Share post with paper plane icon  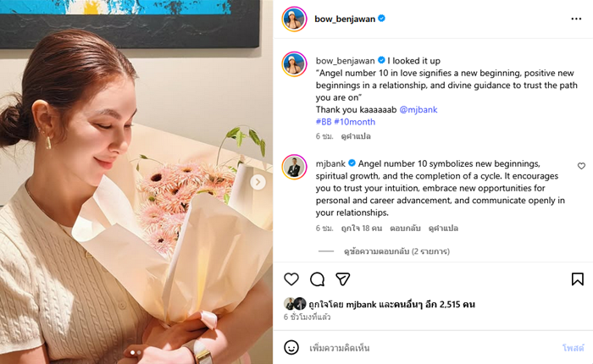coord(343,279)
